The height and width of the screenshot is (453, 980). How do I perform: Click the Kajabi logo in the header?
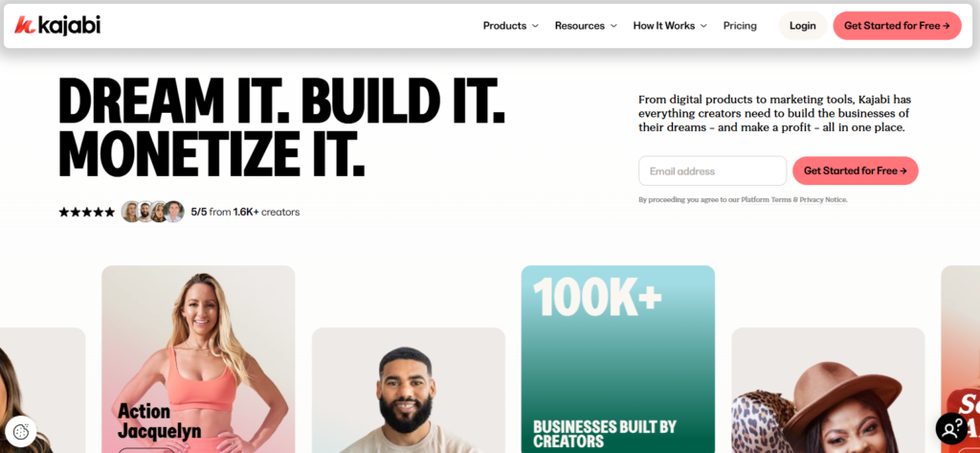57,26
